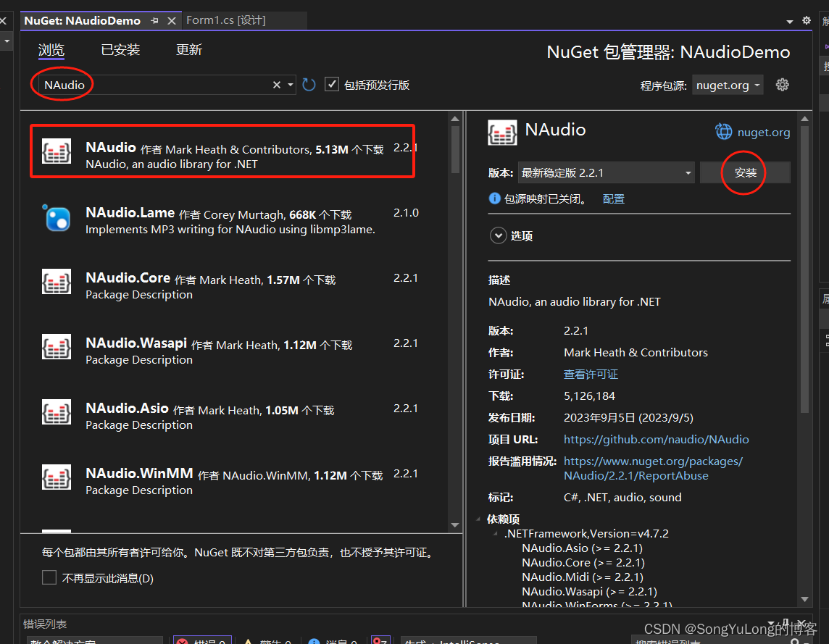Open the version selection combo box

(x=606, y=173)
